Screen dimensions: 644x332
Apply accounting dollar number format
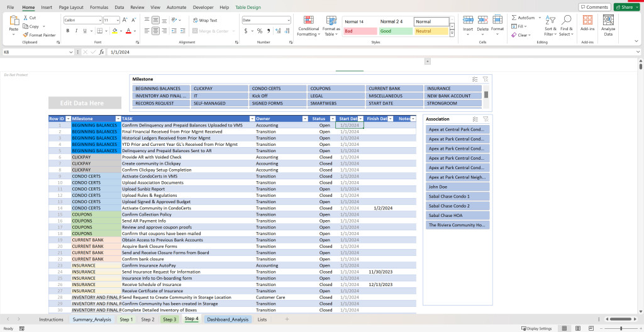(246, 31)
